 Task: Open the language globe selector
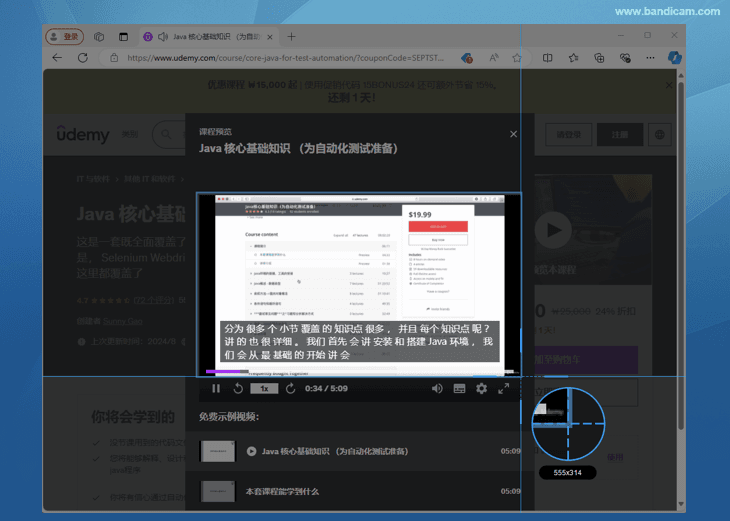point(660,135)
